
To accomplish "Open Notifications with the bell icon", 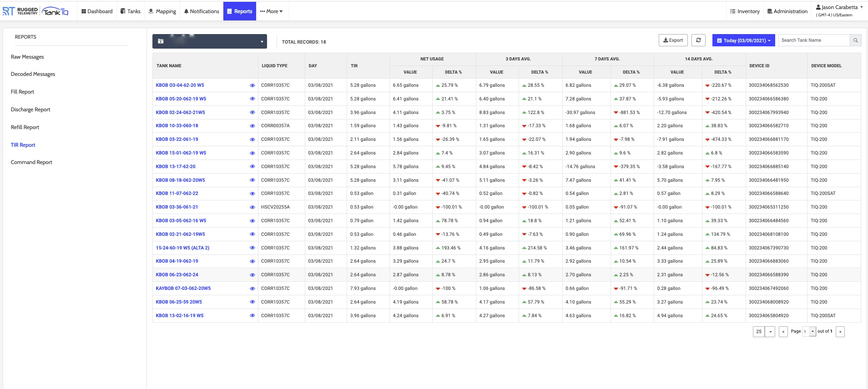I will click(x=201, y=11).
